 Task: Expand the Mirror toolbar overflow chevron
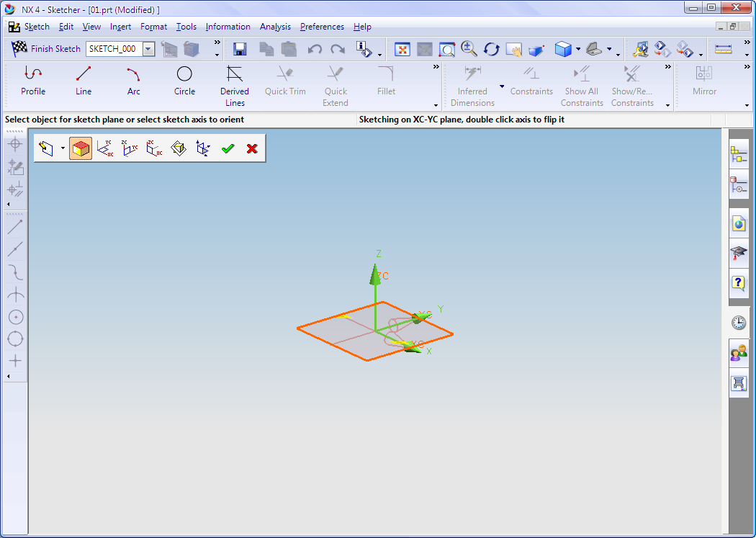point(747,67)
